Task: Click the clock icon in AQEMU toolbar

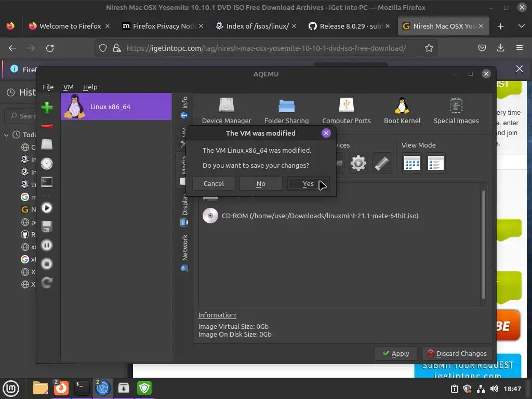Action: pyautogui.click(x=47, y=164)
